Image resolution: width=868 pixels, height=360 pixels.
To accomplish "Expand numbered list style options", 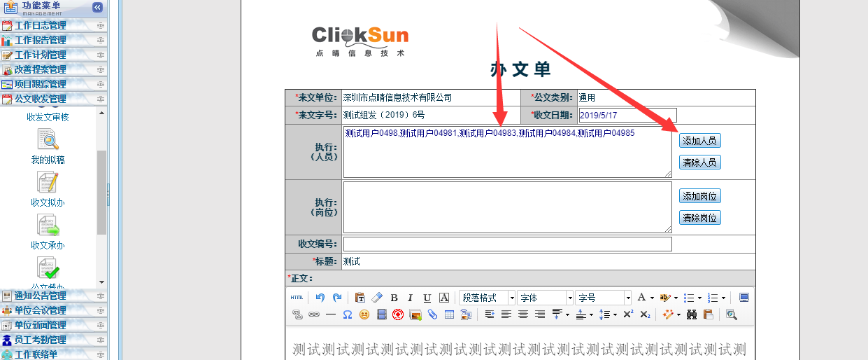I will [x=723, y=298].
